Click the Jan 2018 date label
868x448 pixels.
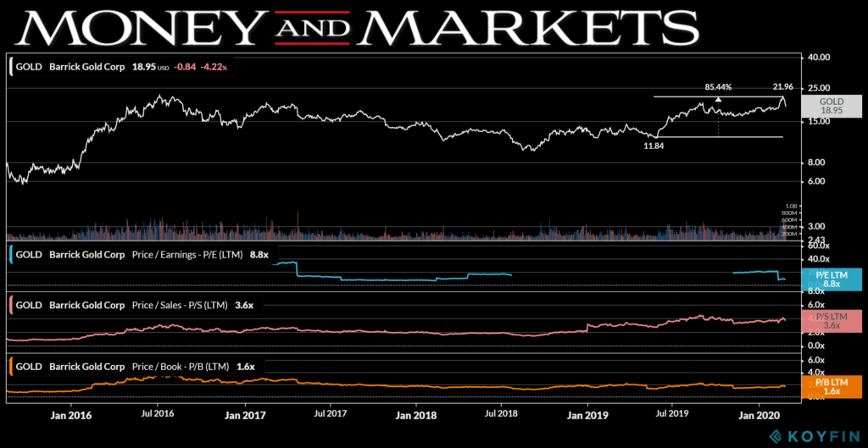click(418, 414)
